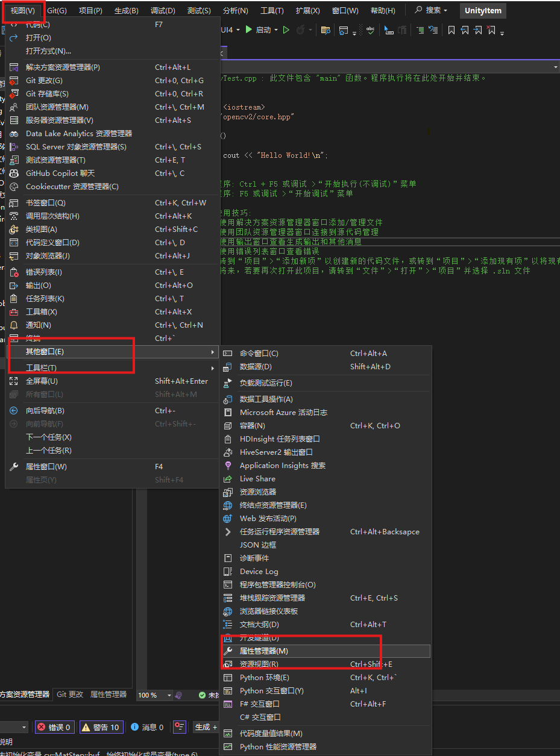Jump to next bookmark via toolbar icon
560x756 pixels.
coord(479,29)
